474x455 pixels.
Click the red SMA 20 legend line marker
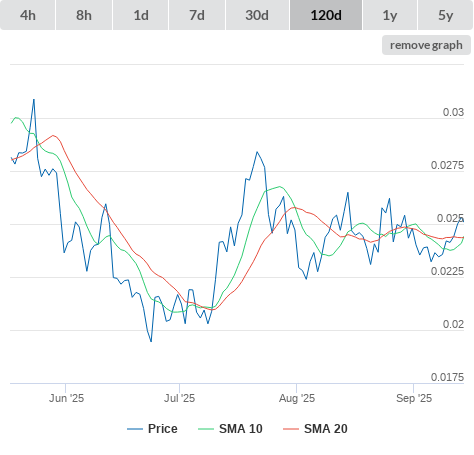[x=291, y=429]
